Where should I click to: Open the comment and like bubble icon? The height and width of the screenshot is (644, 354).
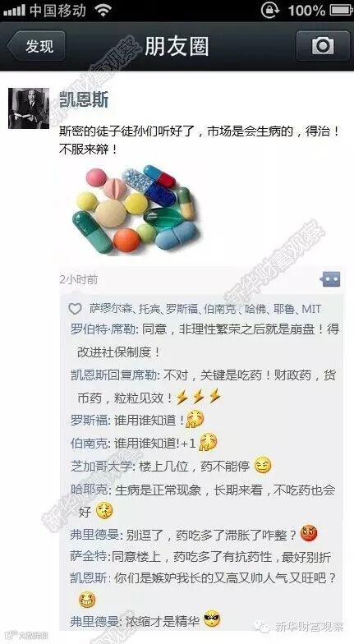click(330, 279)
